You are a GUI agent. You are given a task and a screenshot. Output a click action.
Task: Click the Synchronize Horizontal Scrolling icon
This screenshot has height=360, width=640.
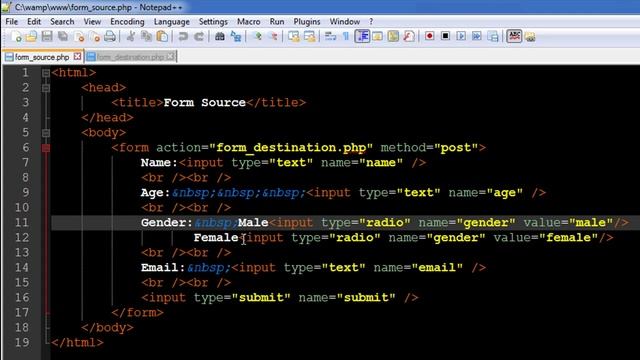(309, 36)
